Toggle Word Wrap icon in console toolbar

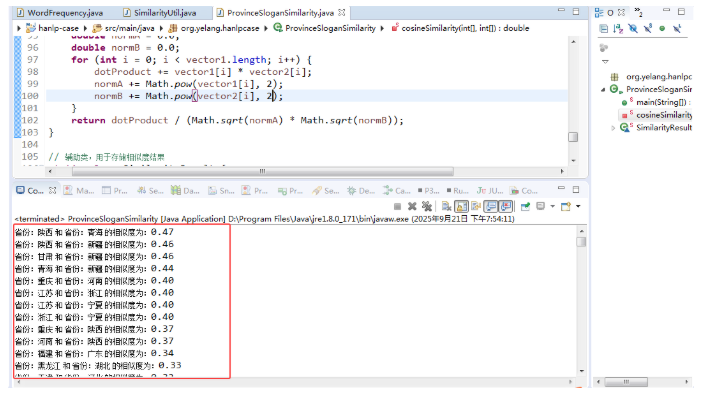476,207
